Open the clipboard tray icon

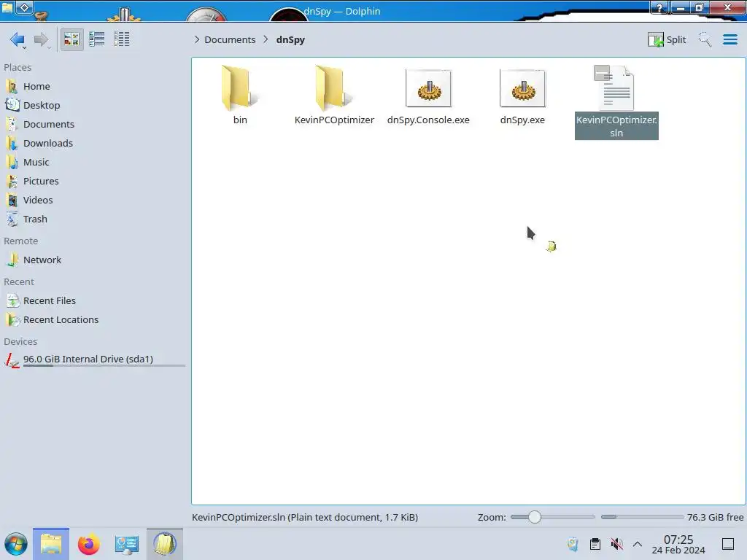pos(595,544)
